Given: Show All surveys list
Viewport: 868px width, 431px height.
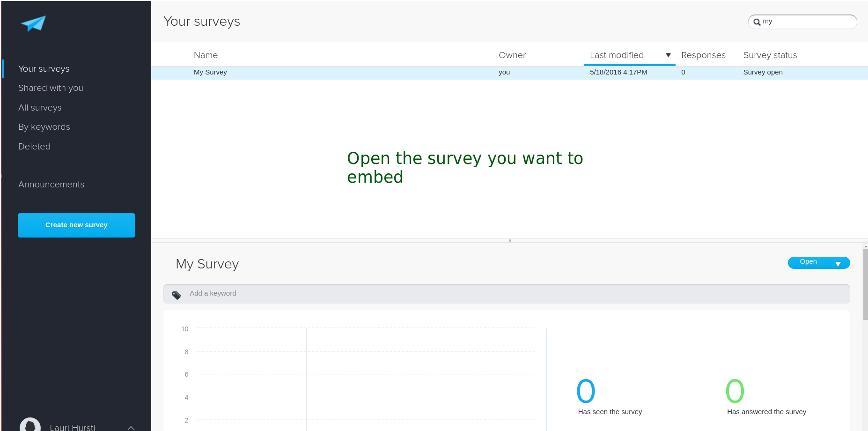Looking at the screenshot, I should tap(40, 108).
